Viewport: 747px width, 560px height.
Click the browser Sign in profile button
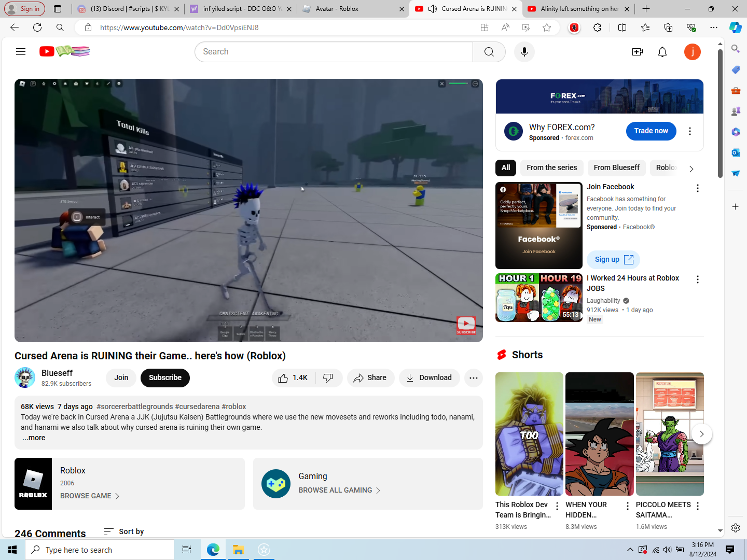(x=24, y=9)
